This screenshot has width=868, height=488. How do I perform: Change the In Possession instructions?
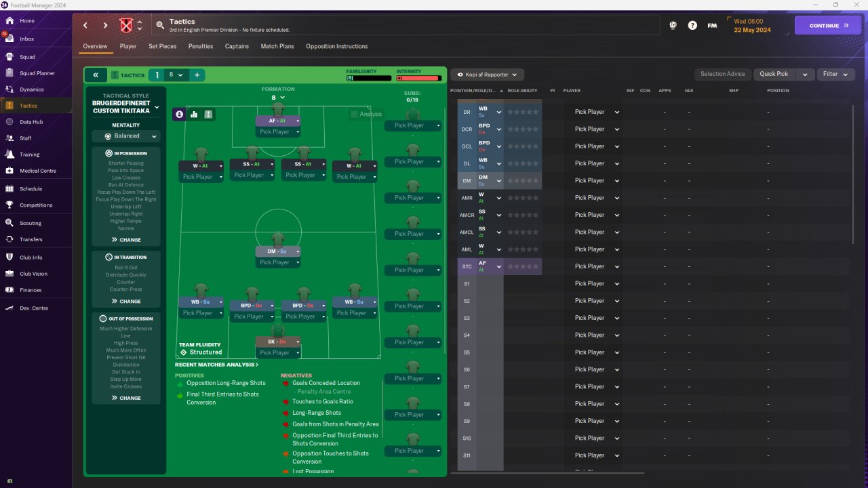(126, 240)
